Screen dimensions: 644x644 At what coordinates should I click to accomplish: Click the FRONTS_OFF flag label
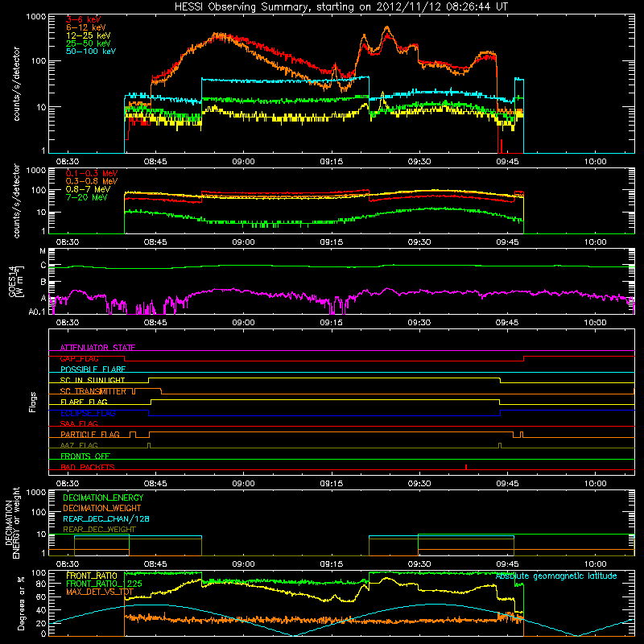85,456
